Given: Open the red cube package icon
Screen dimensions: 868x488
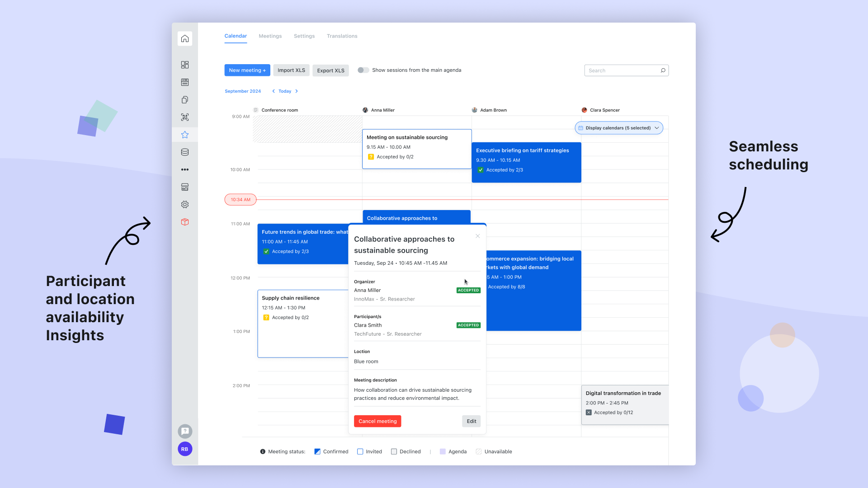Looking at the screenshot, I should [x=185, y=222].
